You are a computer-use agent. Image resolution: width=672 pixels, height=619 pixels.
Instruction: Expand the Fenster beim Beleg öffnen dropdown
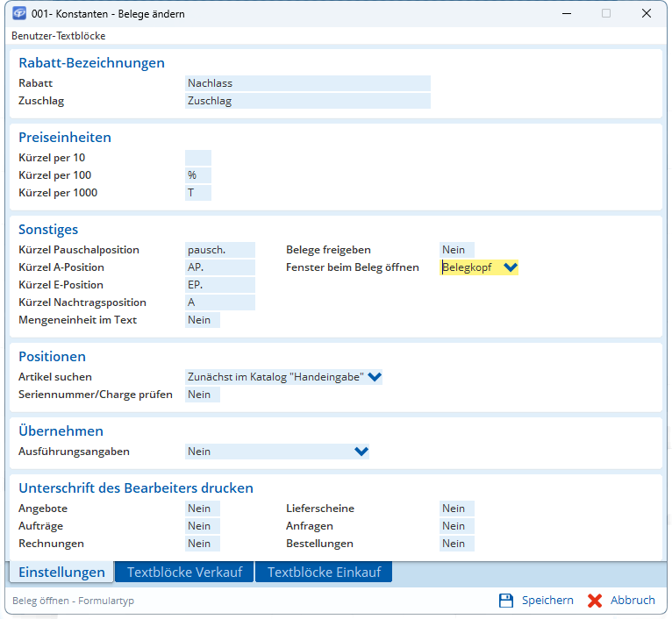pos(511,267)
